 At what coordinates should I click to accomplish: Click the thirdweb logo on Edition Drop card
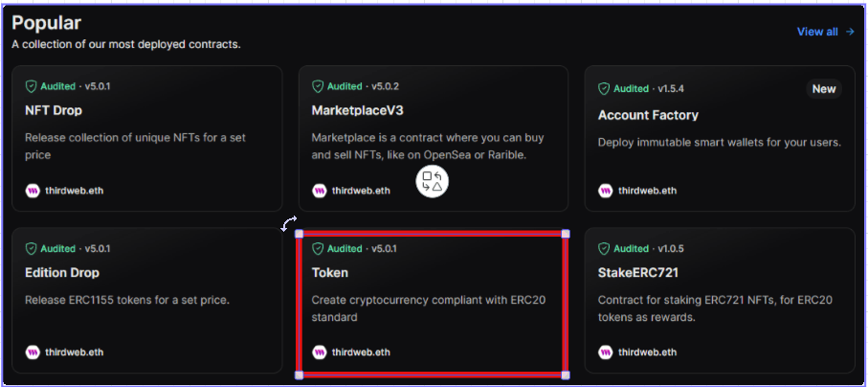33,353
